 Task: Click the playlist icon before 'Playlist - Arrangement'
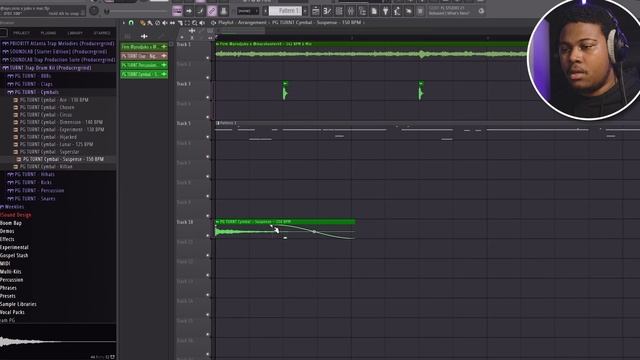(x=213, y=23)
